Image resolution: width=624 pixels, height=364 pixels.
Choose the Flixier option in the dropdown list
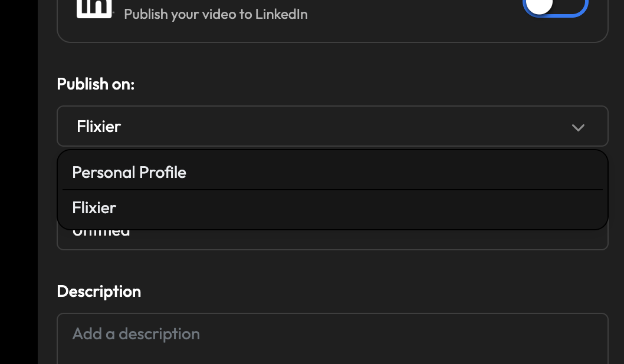tap(94, 207)
